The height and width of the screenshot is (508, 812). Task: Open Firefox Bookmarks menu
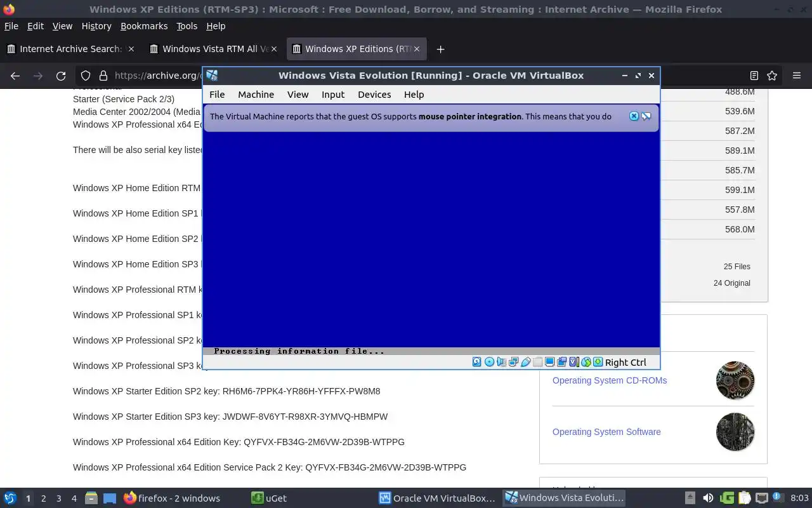[144, 26]
